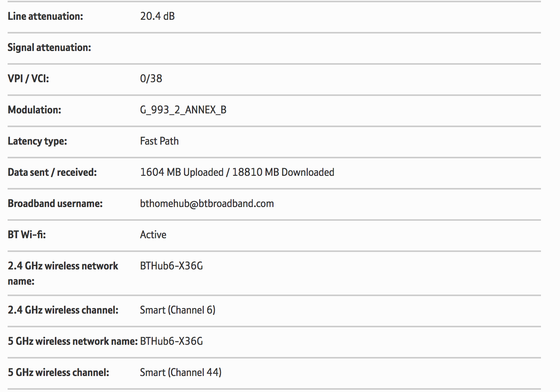Screen dimensions: 560x392
Task: Select the G_993_2_ANNEX_B modulation value
Action: [x=183, y=110]
